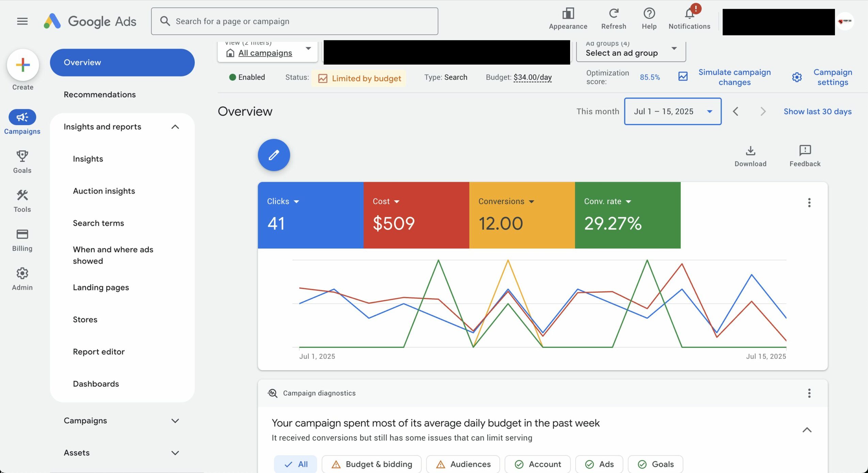Viewport: 868px width, 473px height.
Task: Click the Create plus button
Action: 23,65
